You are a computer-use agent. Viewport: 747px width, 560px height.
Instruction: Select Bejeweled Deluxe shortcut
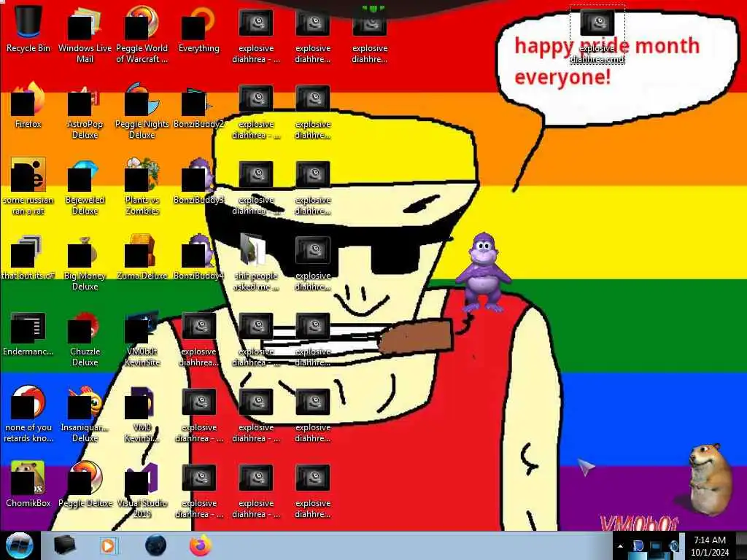(85, 186)
